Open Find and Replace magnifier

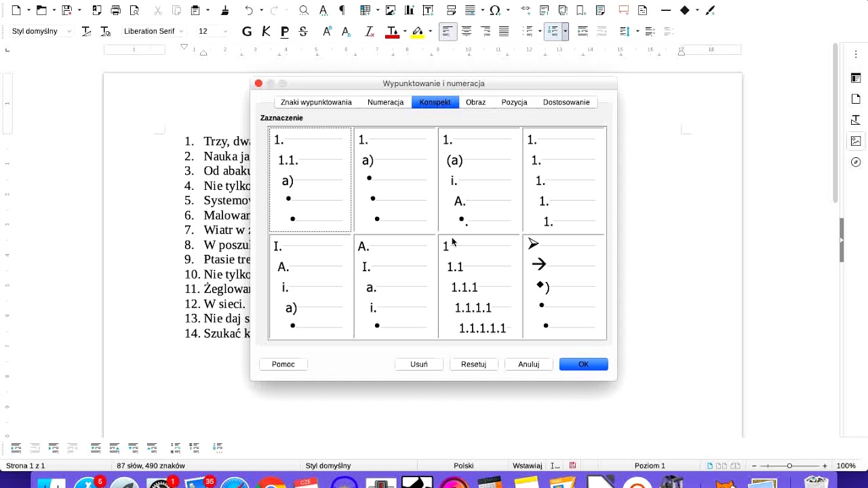tap(304, 10)
